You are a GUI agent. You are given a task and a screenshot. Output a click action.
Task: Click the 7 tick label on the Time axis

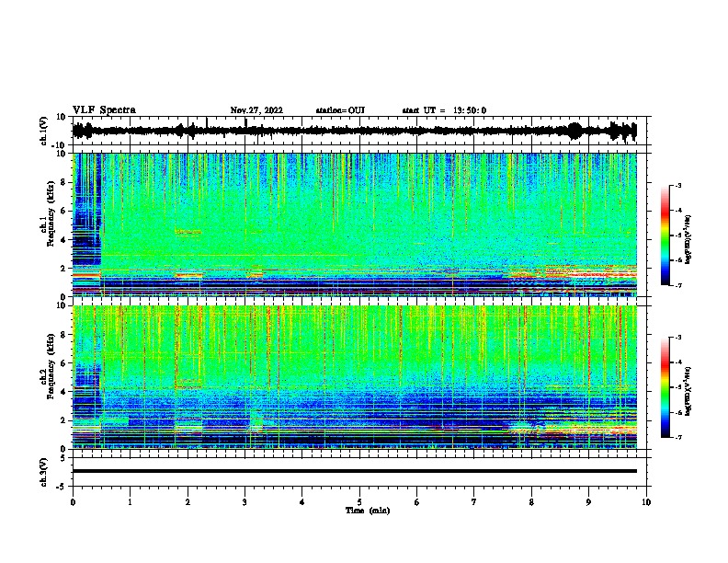click(x=474, y=502)
